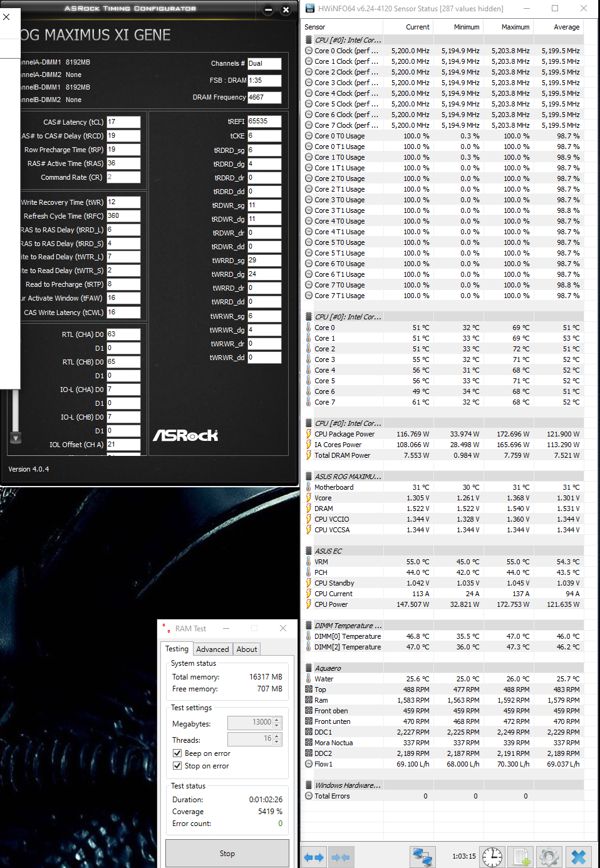
Task: Click the Refresh Cycle Time (tRFC) field
Action: (123, 216)
